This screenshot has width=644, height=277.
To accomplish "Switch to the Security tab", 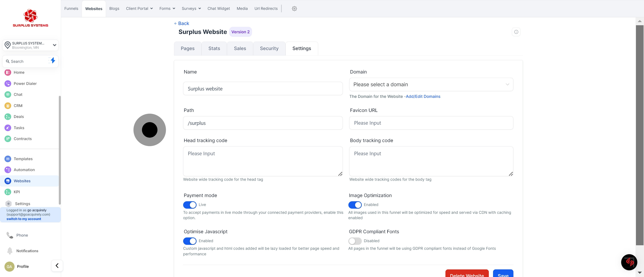I will 269,48.
